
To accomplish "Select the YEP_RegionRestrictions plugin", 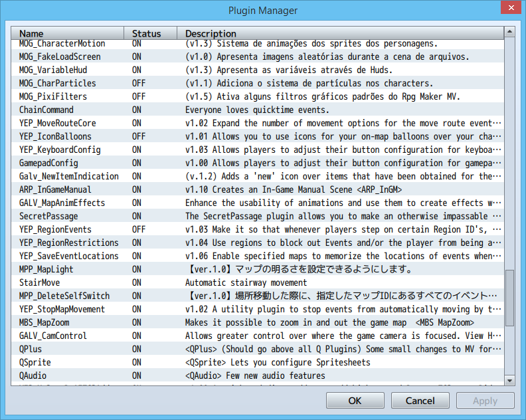I will coord(257,243).
